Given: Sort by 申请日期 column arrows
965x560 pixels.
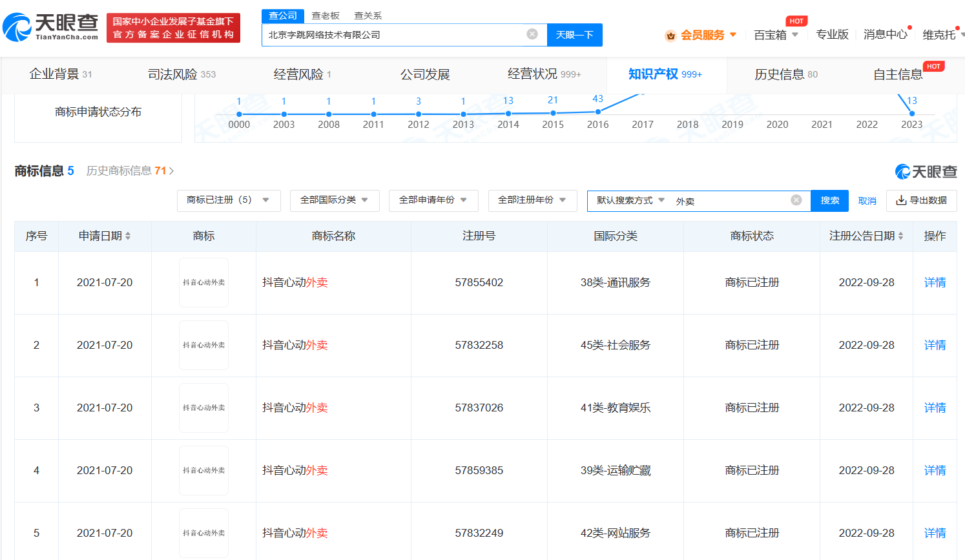Looking at the screenshot, I should coord(128,236).
